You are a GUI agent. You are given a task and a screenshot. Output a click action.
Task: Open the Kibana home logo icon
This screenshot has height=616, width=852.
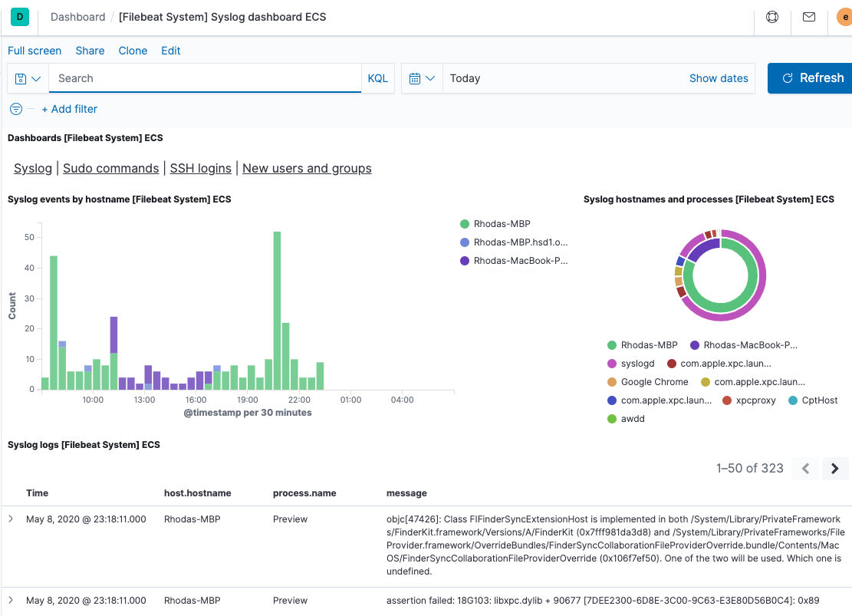click(x=19, y=16)
